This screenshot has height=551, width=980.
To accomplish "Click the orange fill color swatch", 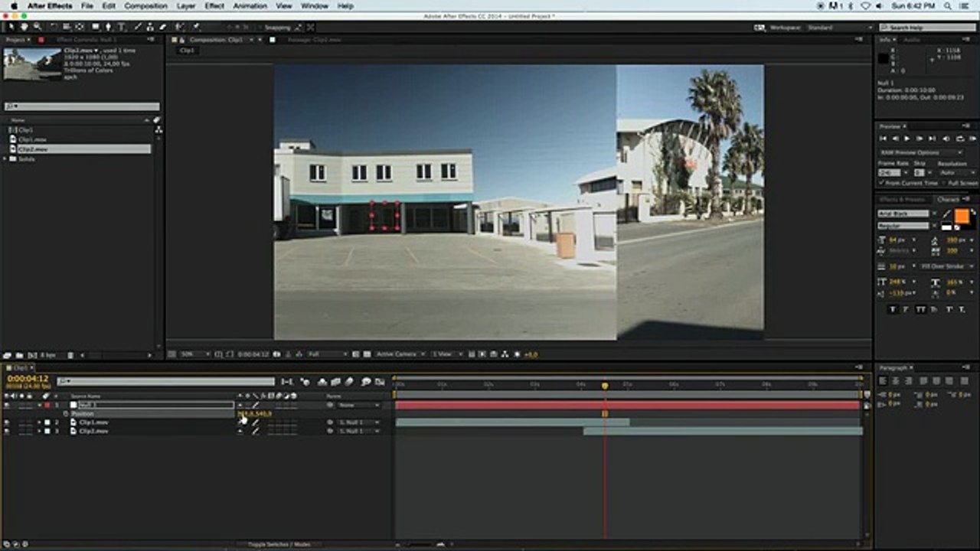I will coord(962,217).
